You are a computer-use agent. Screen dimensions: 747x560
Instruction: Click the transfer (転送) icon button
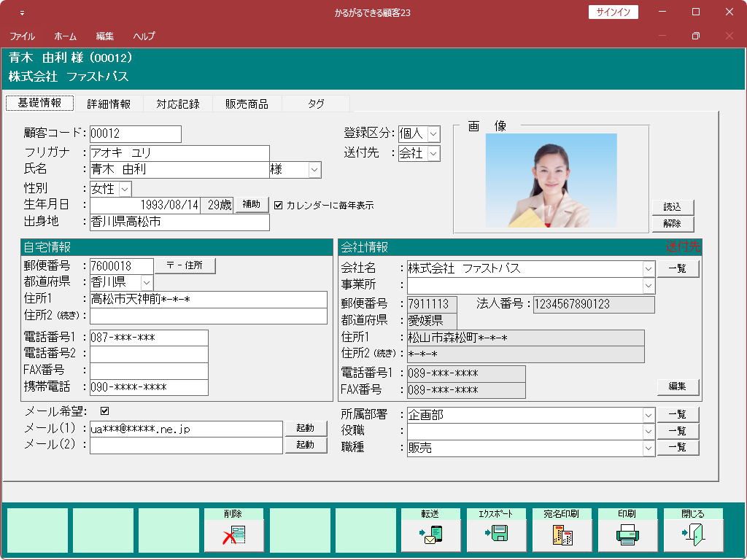[x=431, y=535]
